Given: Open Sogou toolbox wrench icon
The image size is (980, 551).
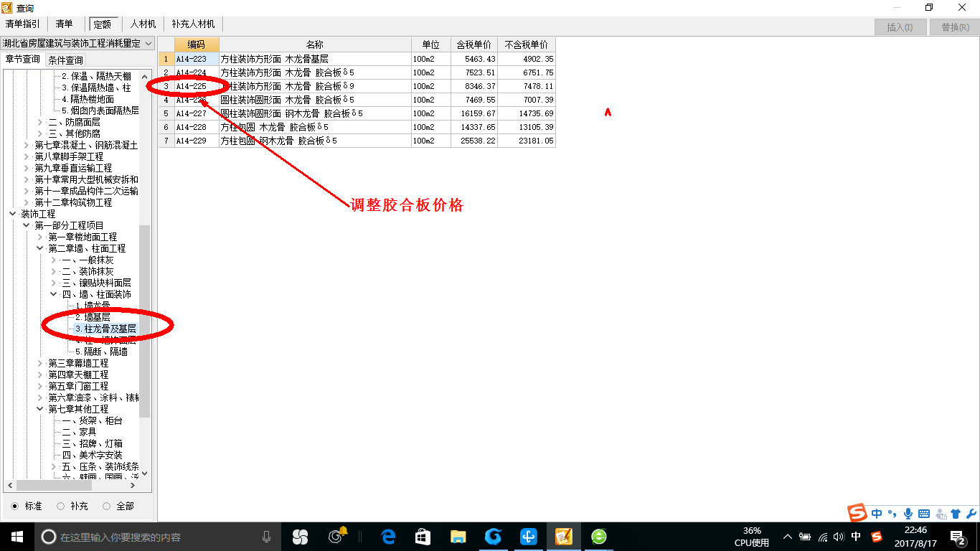Looking at the screenshot, I should click(971, 514).
